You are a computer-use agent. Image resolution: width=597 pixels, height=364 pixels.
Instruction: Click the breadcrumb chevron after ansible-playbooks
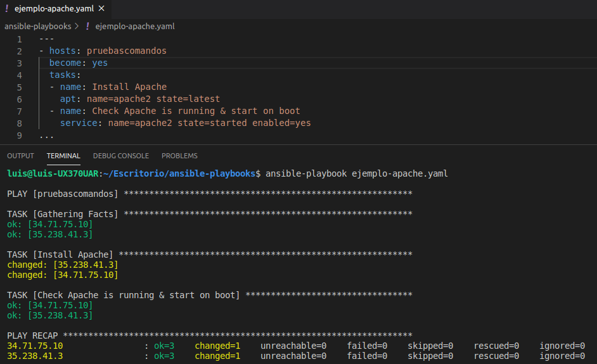point(77,26)
